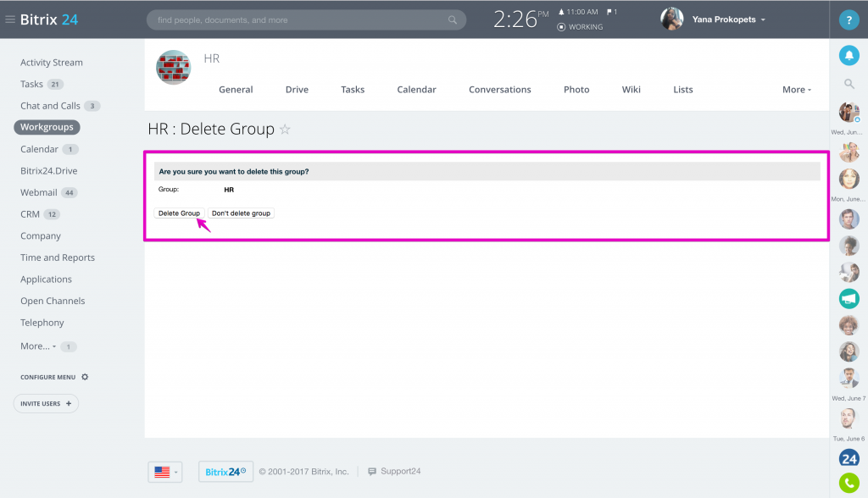868x498 pixels.
Task: Open the teal megaphone announcement icon
Action: point(849,299)
